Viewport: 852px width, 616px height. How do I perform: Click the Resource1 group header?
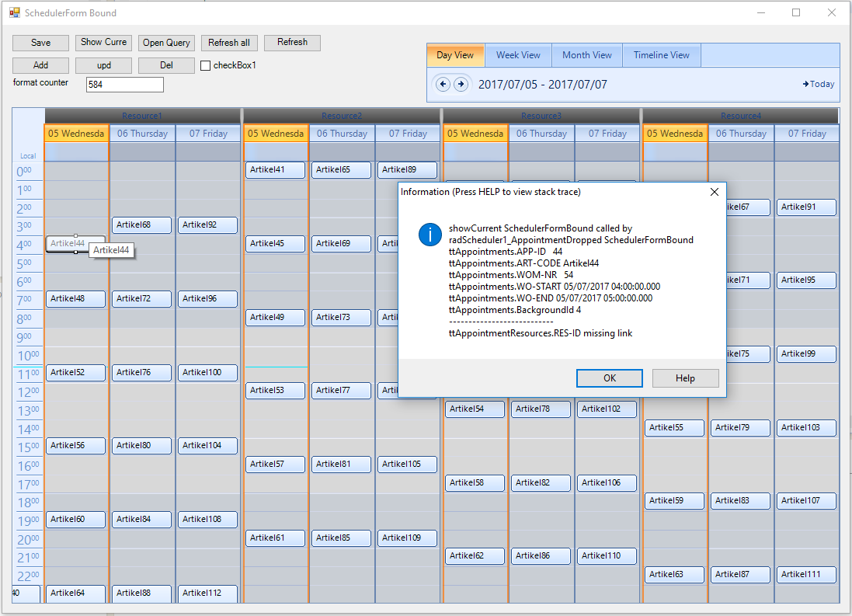[142, 116]
